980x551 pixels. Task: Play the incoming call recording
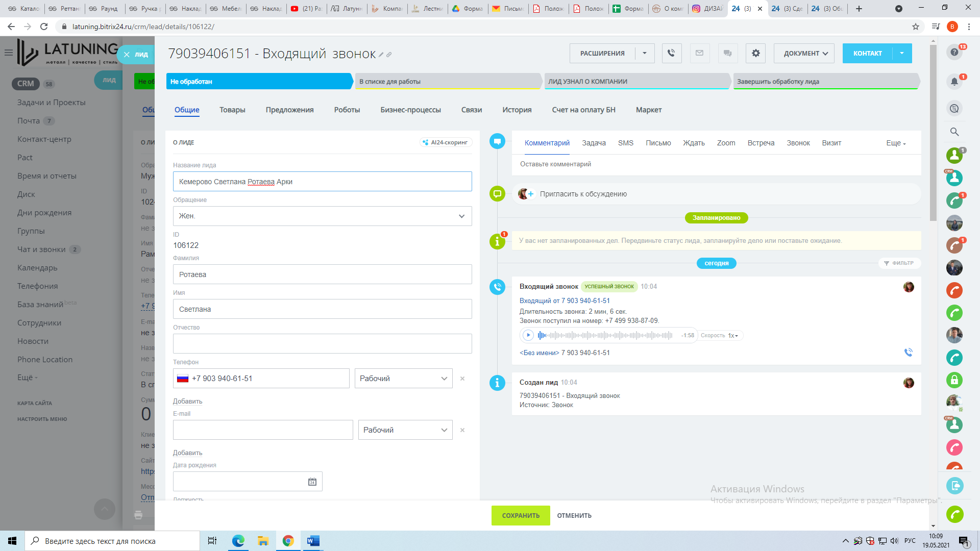(528, 335)
